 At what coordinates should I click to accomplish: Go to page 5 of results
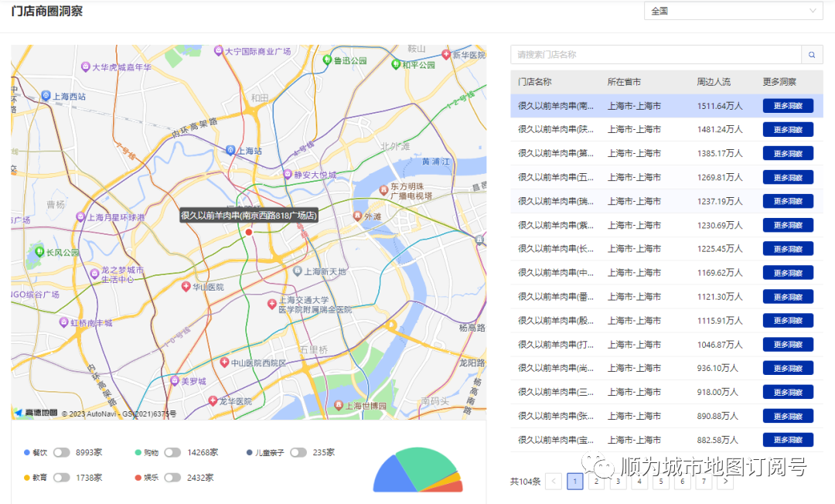pos(661,481)
